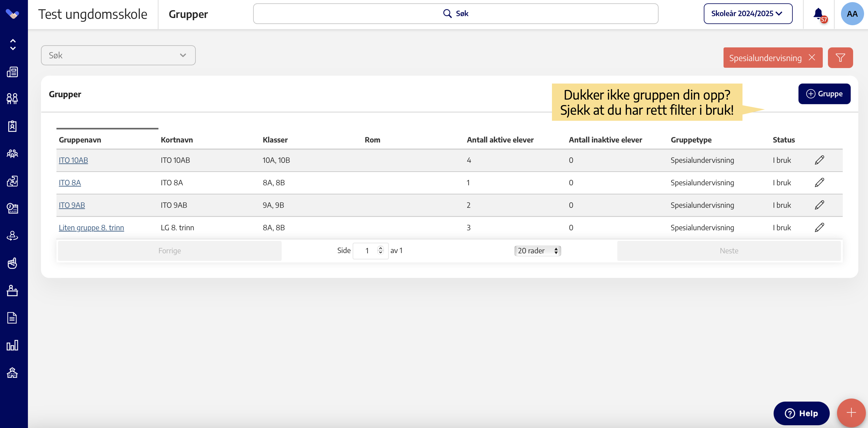Image resolution: width=868 pixels, height=428 pixels.
Task: Open the students sidebar icon
Action: click(x=12, y=98)
